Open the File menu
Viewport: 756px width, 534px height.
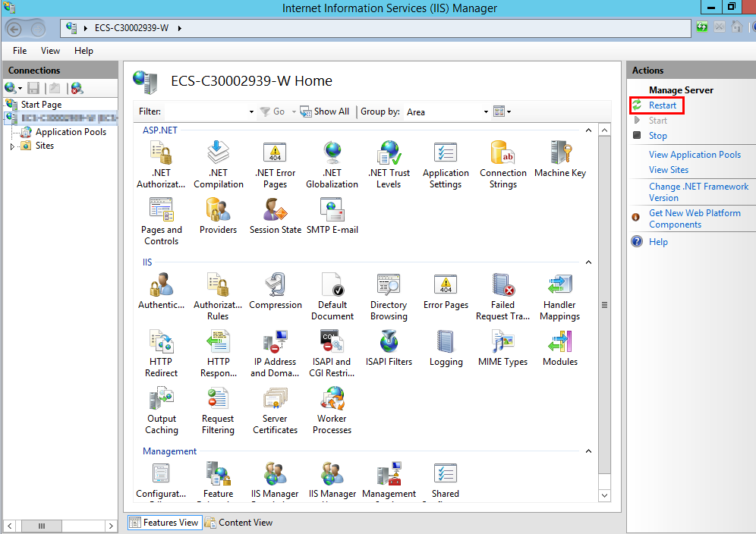20,51
